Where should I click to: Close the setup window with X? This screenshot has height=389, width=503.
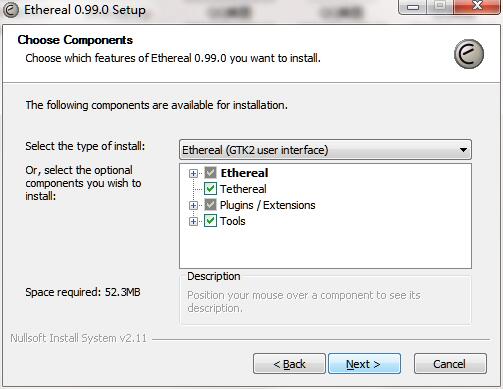point(477,7)
